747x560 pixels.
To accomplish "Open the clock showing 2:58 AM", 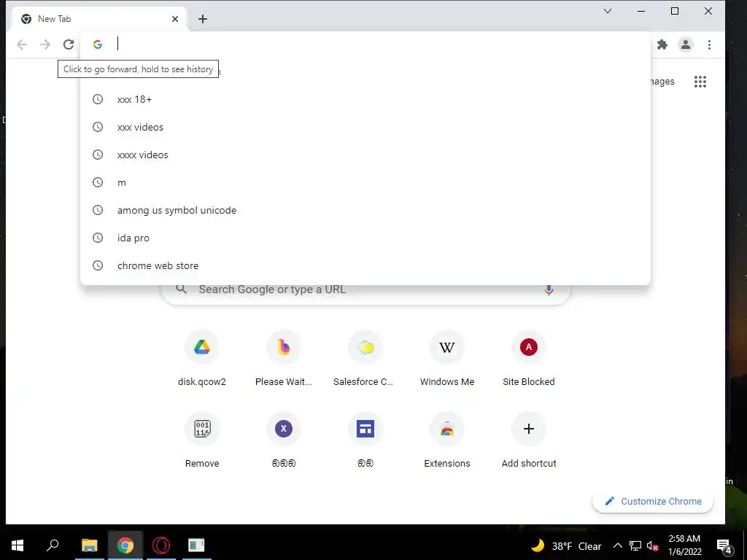I will 684,545.
